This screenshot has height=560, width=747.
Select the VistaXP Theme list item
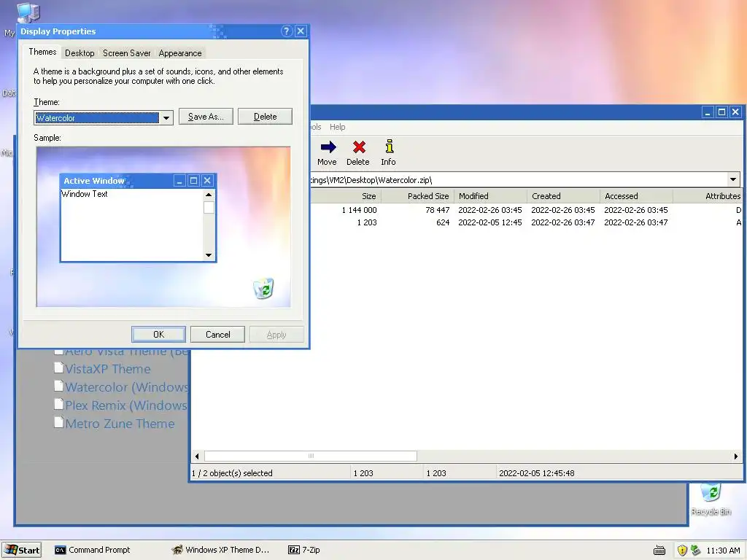pos(108,369)
